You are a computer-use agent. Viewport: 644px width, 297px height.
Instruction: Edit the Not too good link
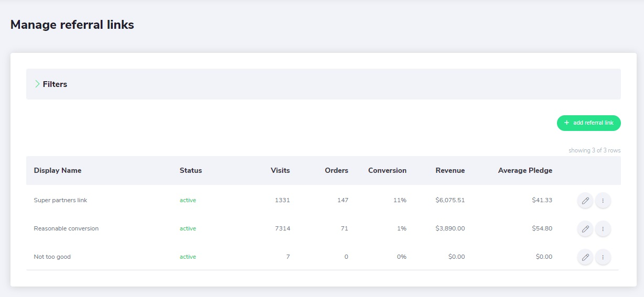585,257
